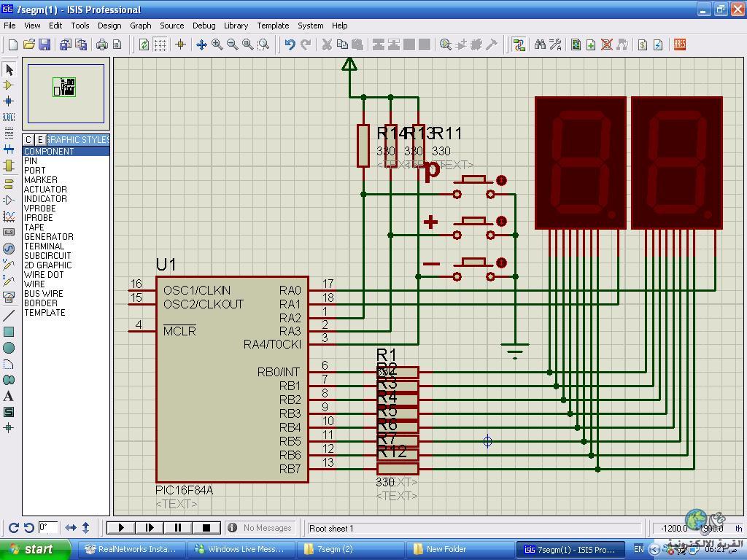Select TERMINAL in graphic styles list

pos(66,246)
